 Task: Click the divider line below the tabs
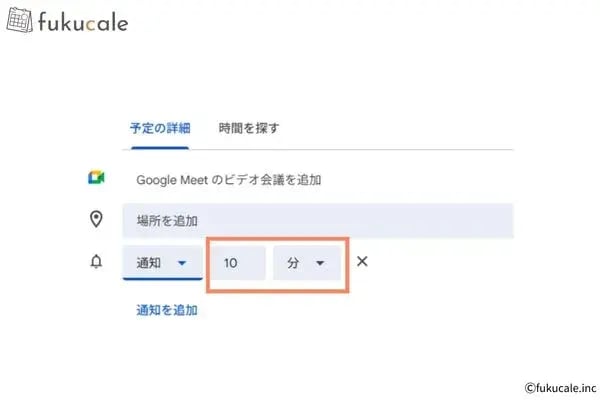coord(400,150)
